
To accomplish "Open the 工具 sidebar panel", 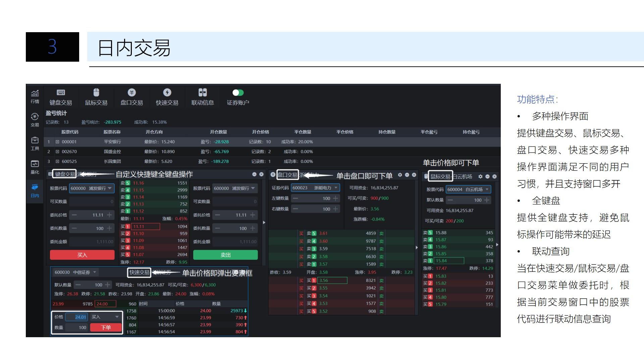I will (35, 143).
